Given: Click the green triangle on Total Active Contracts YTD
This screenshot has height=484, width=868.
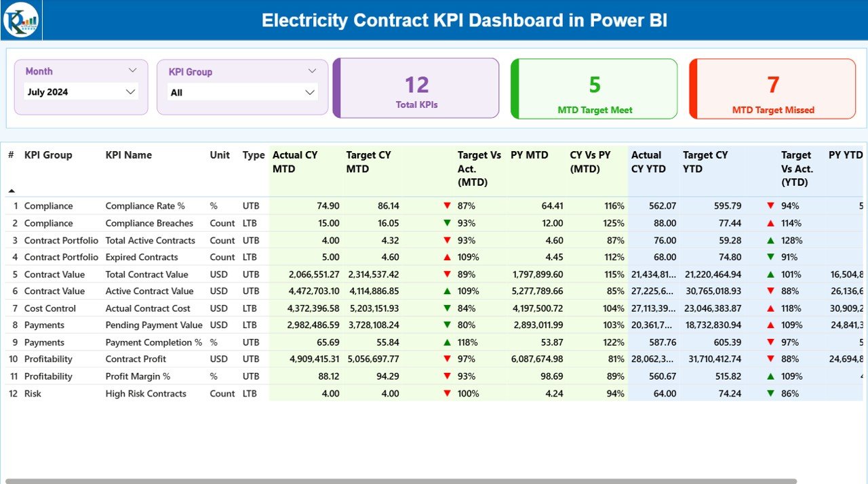Looking at the screenshot, I should point(771,240).
